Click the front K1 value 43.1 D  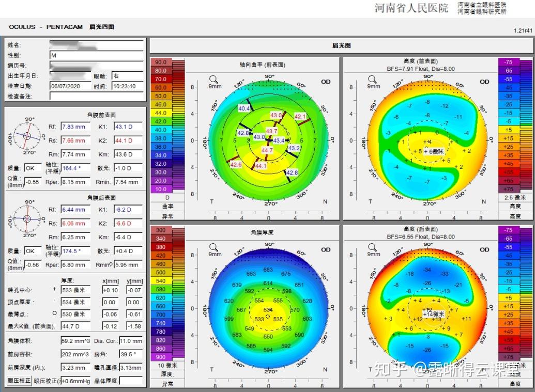click(128, 127)
